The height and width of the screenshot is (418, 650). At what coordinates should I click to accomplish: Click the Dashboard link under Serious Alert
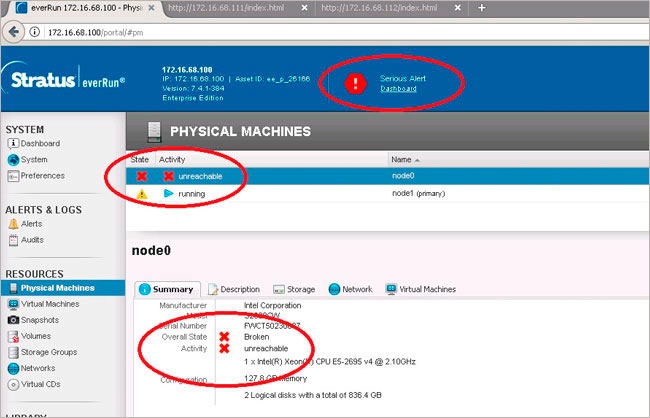point(398,89)
